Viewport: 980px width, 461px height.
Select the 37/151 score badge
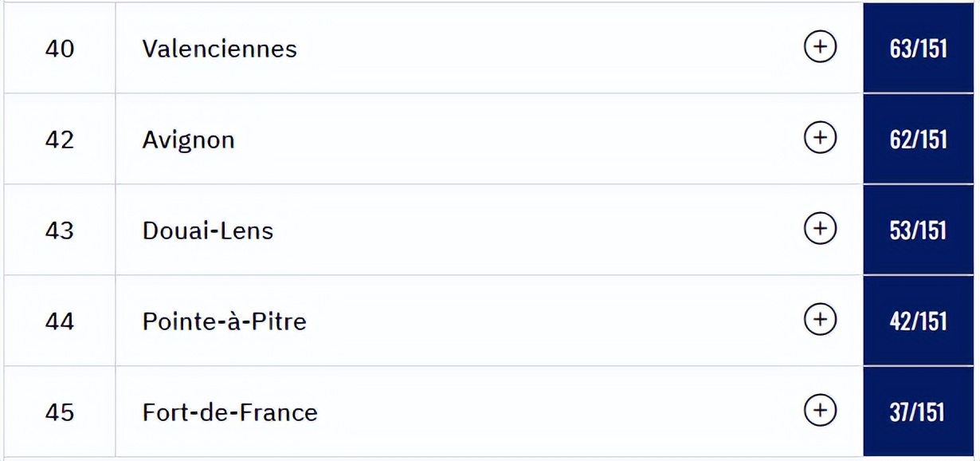[919, 412]
